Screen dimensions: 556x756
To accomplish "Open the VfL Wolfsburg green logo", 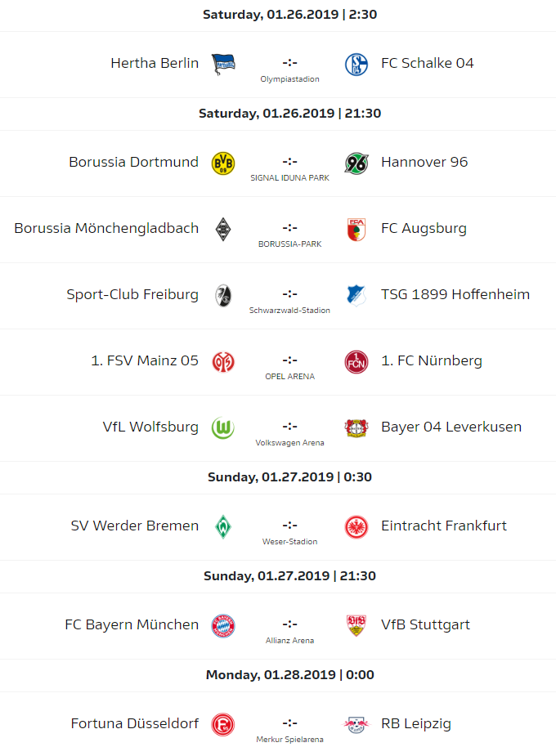I will [223, 427].
